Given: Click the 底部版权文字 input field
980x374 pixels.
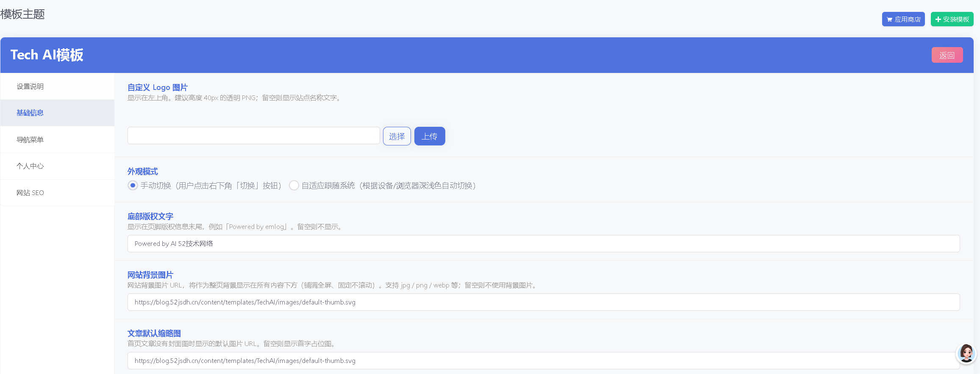Looking at the screenshot, I should tap(544, 243).
